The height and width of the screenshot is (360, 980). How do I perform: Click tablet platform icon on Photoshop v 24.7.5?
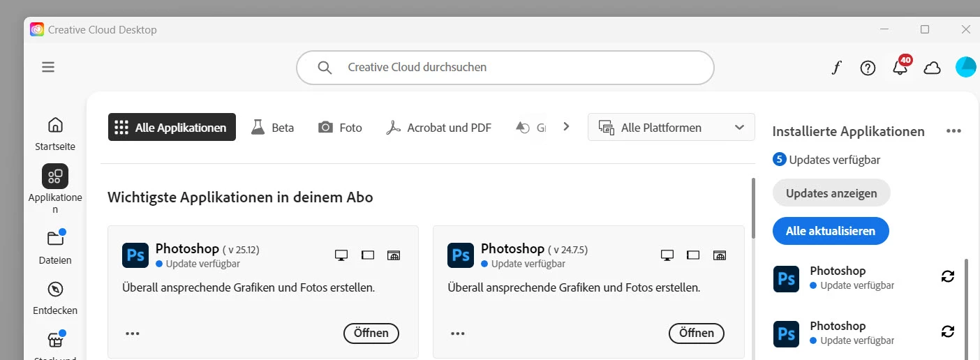tap(693, 255)
